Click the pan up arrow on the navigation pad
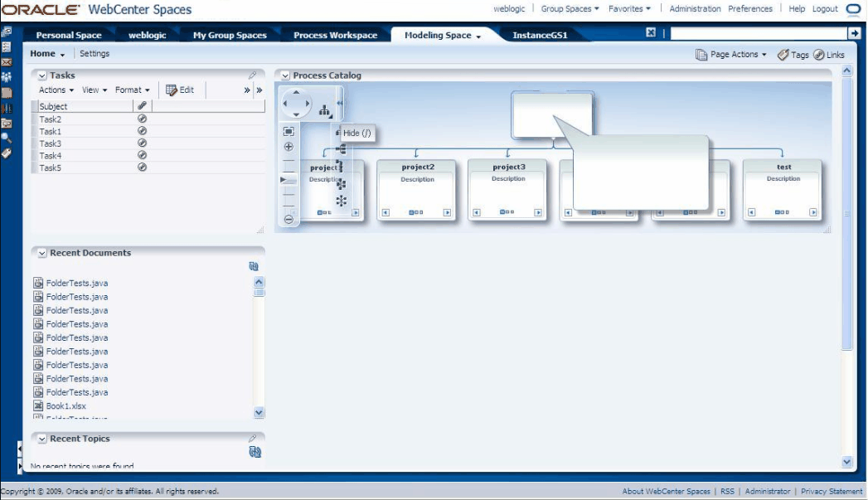Viewport: 868px width, 500px height. 296,93
